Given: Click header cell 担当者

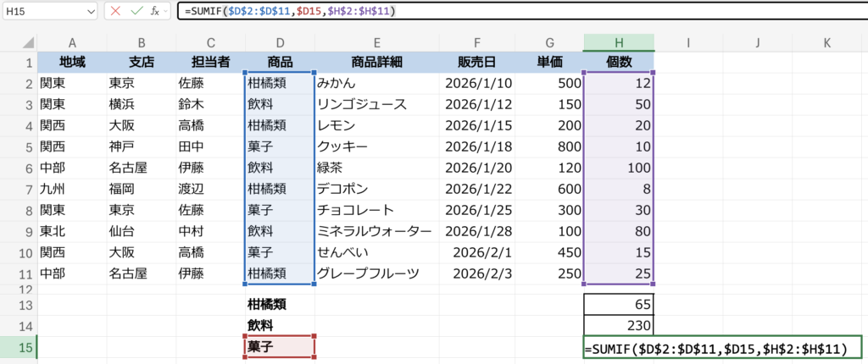Looking at the screenshot, I should (210, 63).
